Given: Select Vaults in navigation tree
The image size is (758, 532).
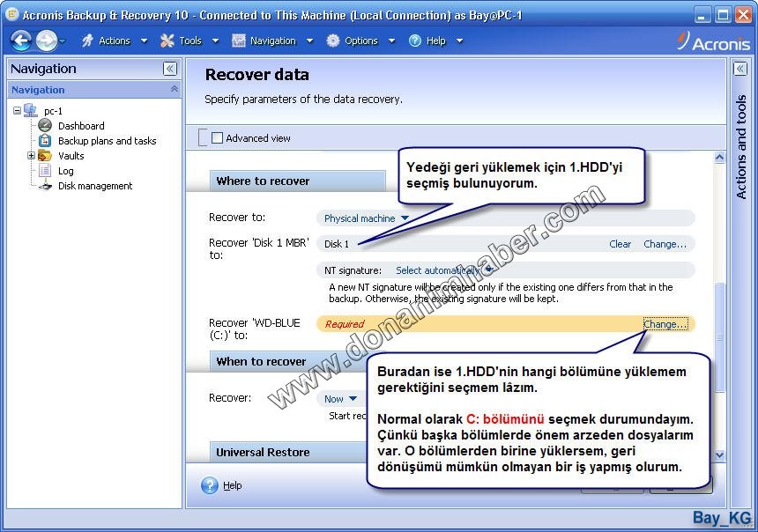Looking at the screenshot, I should pos(71,156).
